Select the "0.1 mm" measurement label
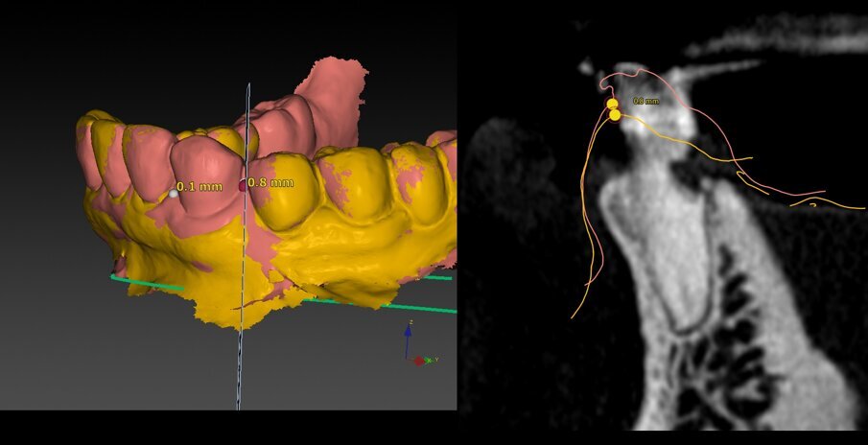This screenshot has height=445, width=868. point(199,187)
